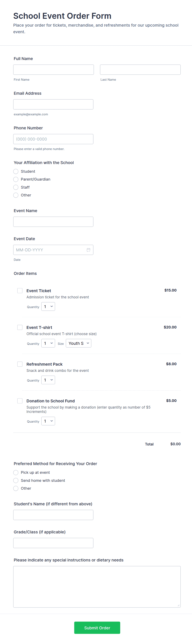The image size is (192, 644).
Task: Open the Event T-shirt quantity dropdown
Action: coord(48,343)
